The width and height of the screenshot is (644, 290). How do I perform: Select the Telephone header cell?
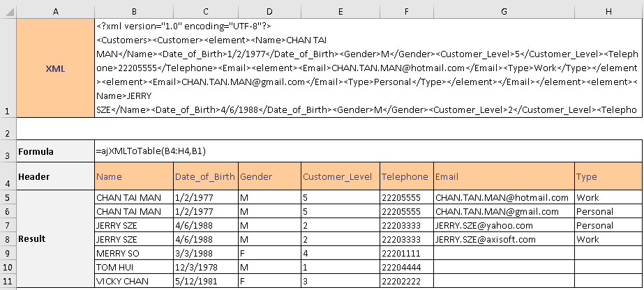point(405,177)
